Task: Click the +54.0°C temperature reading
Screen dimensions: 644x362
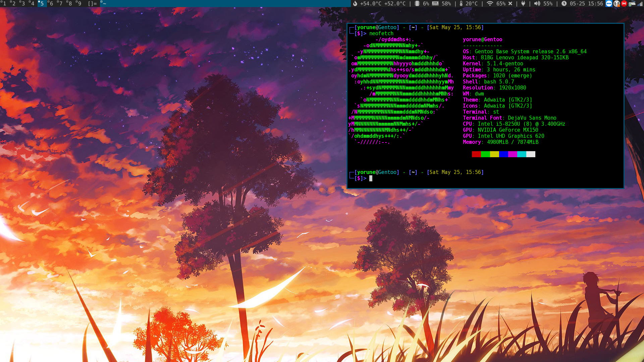Action: (371, 4)
